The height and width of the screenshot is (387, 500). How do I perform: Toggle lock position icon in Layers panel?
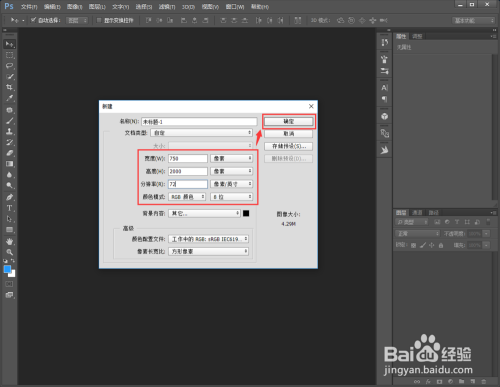[x=432, y=245]
